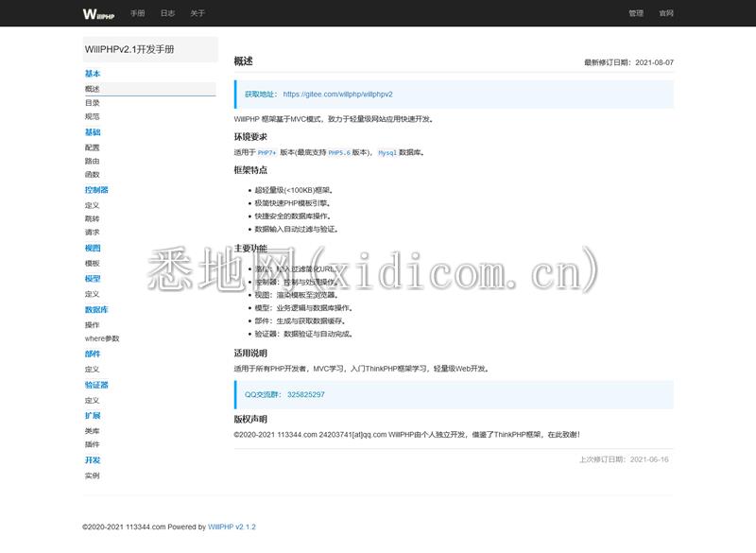756x553 pixels.
Task: Open 规范 page in sidebar
Action: pyautogui.click(x=92, y=116)
